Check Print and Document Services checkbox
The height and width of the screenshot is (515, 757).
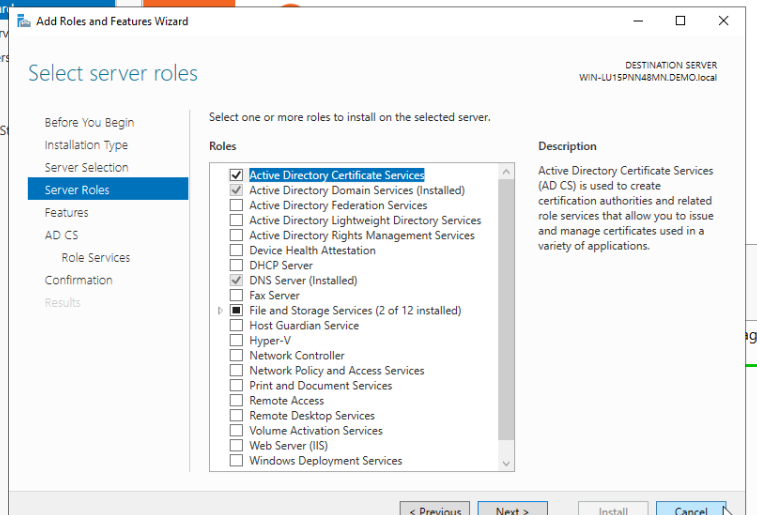point(236,385)
